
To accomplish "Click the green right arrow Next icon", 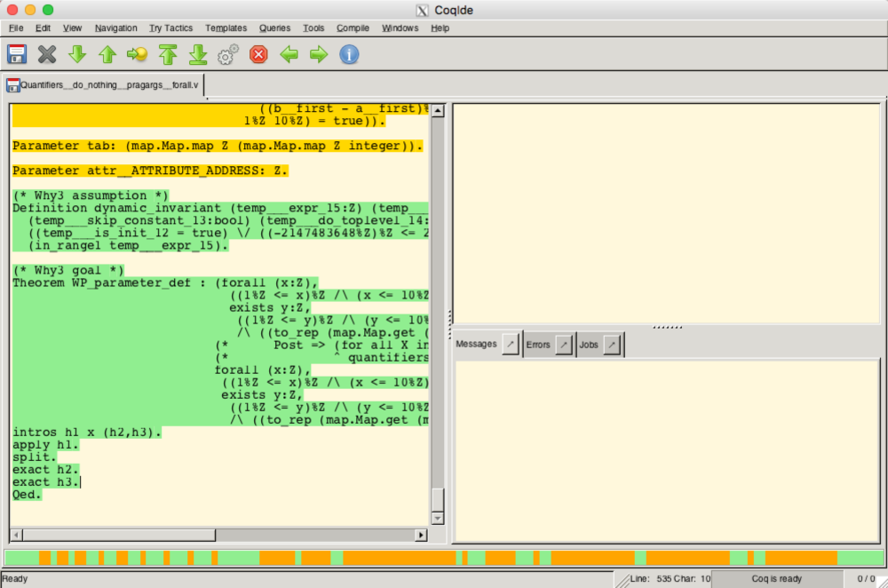I will pos(319,55).
